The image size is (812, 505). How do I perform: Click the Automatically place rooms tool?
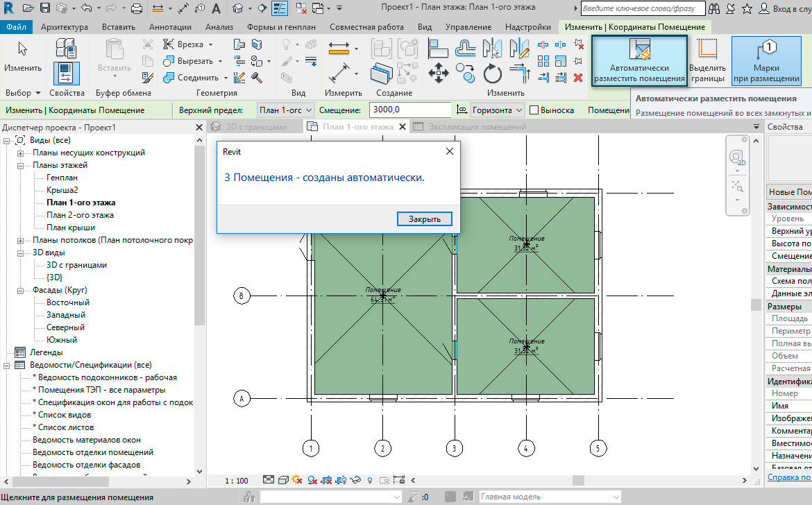pyautogui.click(x=639, y=61)
